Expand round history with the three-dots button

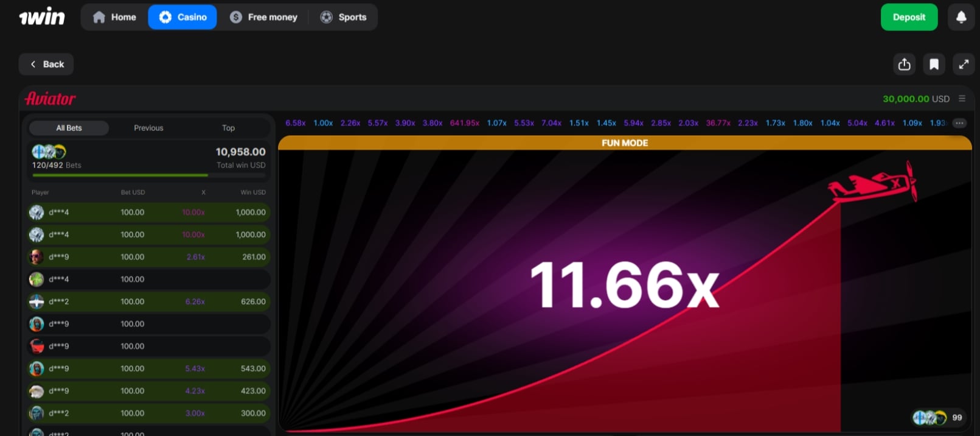coord(959,123)
